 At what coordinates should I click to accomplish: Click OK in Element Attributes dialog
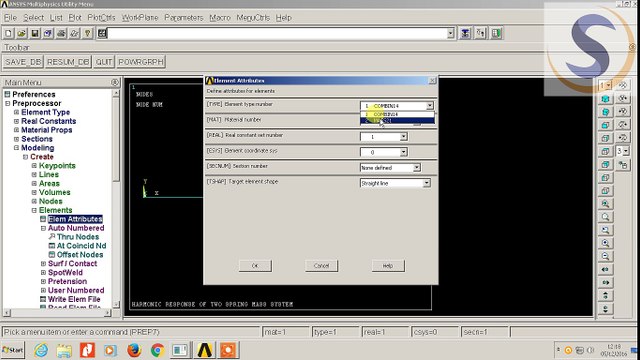(x=255, y=266)
